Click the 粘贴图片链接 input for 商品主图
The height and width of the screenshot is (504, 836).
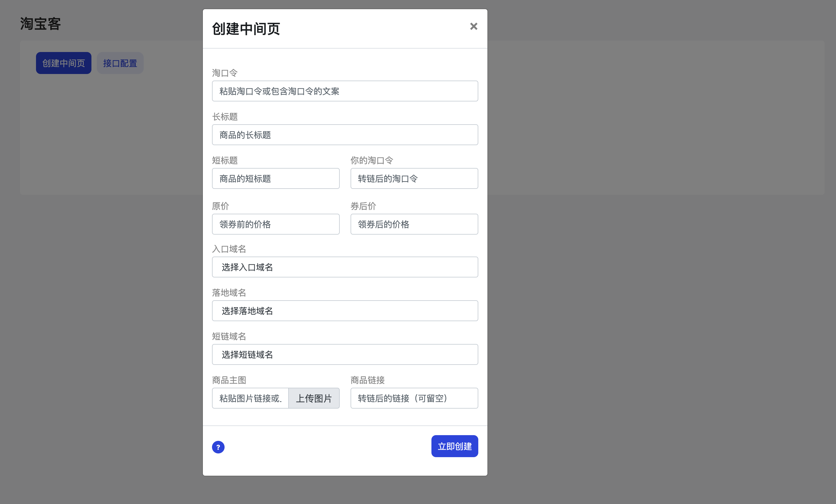click(x=250, y=398)
